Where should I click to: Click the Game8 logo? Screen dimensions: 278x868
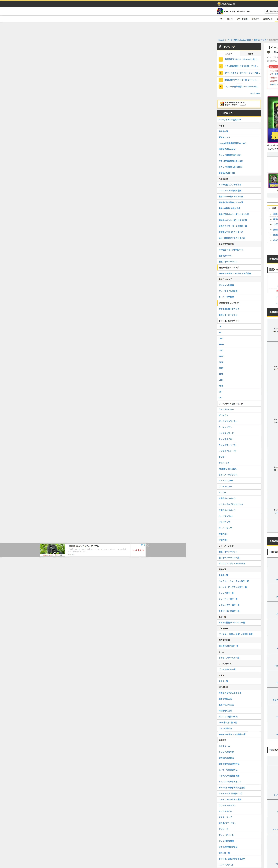point(226,4)
